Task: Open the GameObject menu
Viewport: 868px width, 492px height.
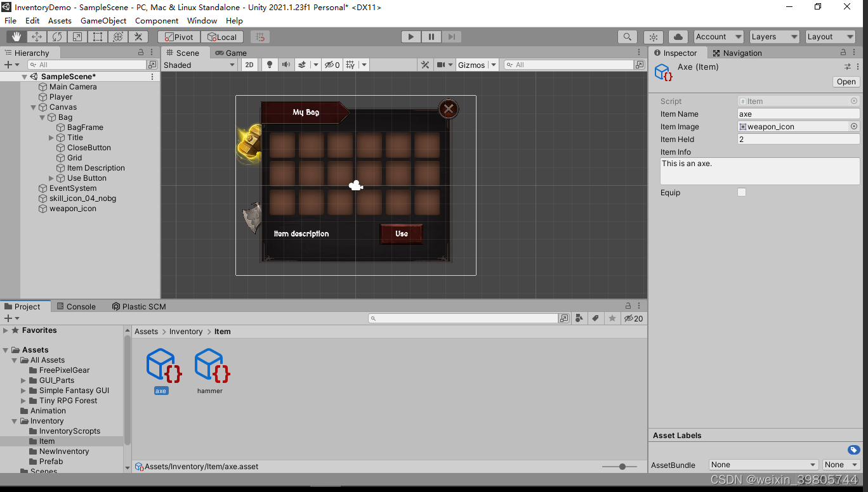Action: point(103,20)
